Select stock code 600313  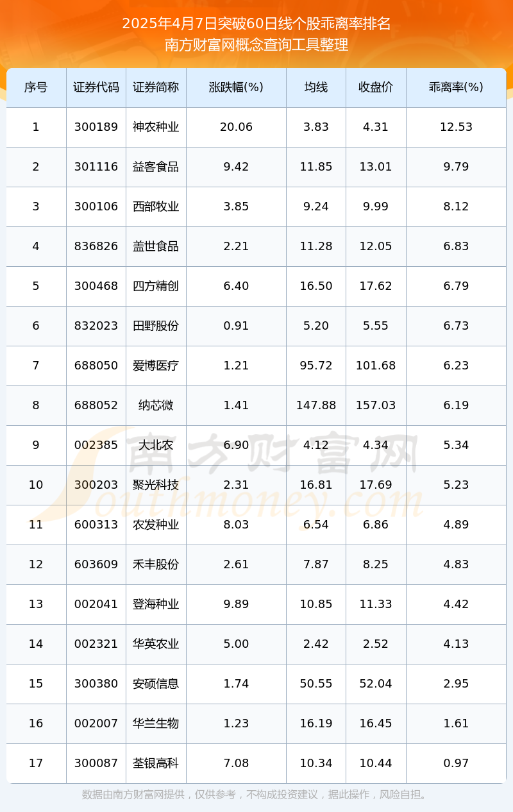(96, 525)
